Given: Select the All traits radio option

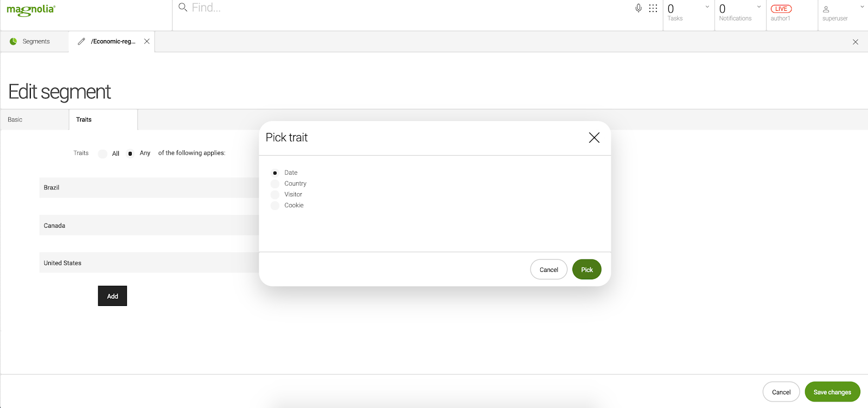Looking at the screenshot, I should point(103,154).
